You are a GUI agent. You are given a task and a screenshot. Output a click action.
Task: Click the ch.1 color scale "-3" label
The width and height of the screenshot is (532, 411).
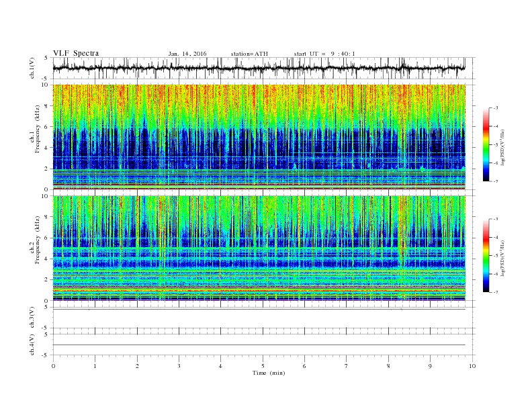pyautogui.click(x=495, y=108)
